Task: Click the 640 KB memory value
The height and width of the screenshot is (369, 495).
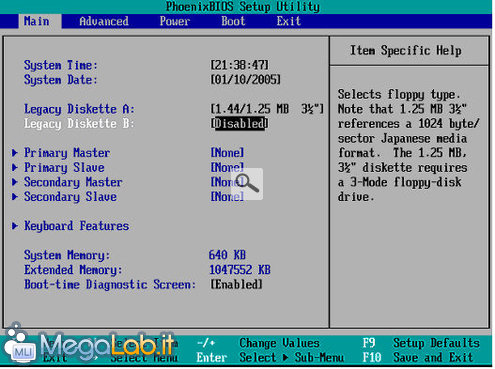Action: [x=227, y=255]
